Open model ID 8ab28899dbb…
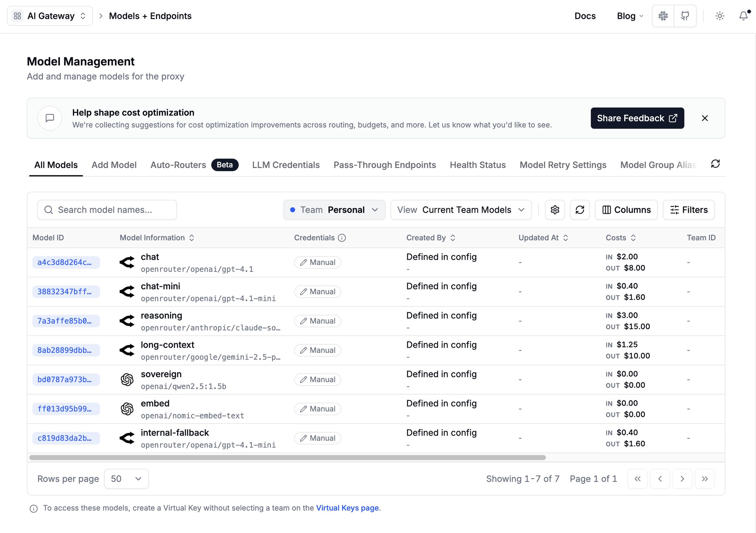This screenshot has height=533, width=756. pyautogui.click(x=66, y=350)
